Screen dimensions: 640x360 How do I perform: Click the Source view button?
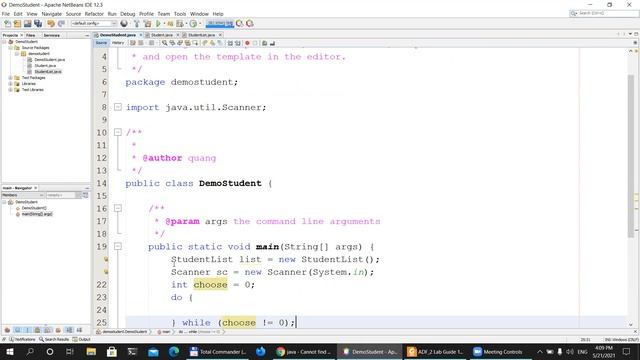point(101,43)
